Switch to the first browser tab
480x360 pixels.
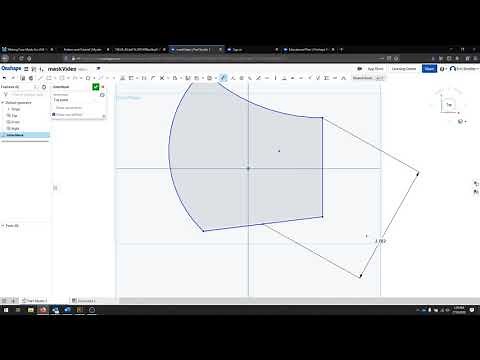(27, 49)
